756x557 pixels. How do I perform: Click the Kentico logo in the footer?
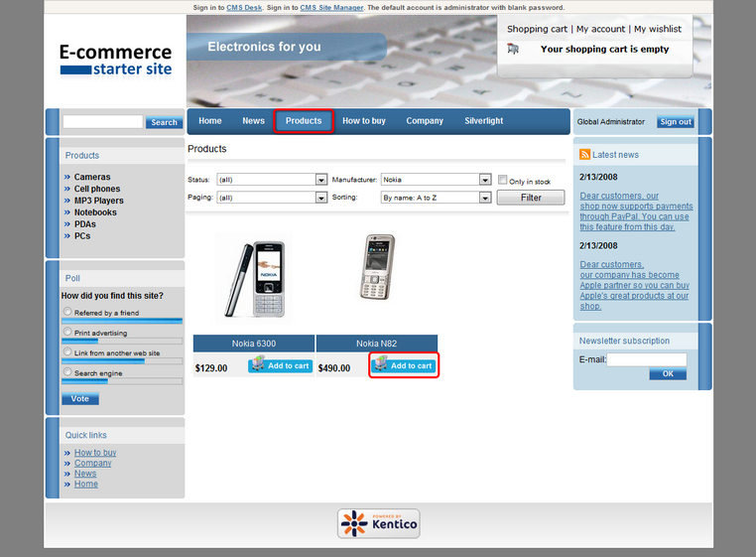point(378,523)
